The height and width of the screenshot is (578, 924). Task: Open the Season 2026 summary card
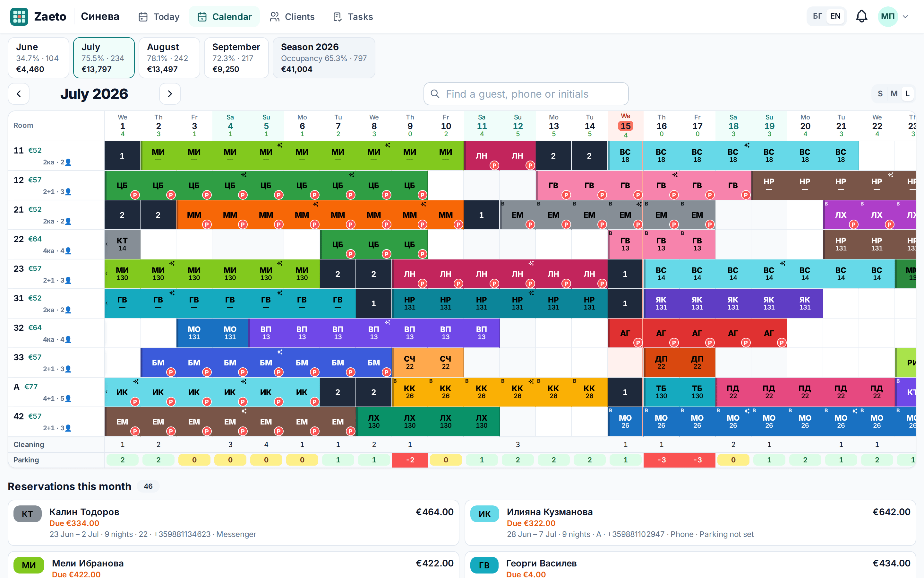324,58
